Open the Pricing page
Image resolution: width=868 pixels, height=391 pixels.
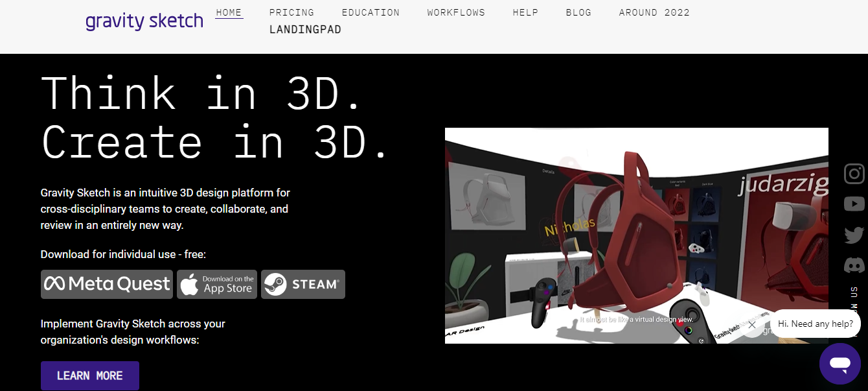click(291, 12)
